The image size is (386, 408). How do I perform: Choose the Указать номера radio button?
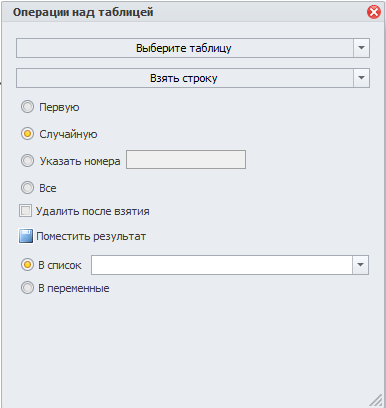pyautogui.click(x=27, y=161)
